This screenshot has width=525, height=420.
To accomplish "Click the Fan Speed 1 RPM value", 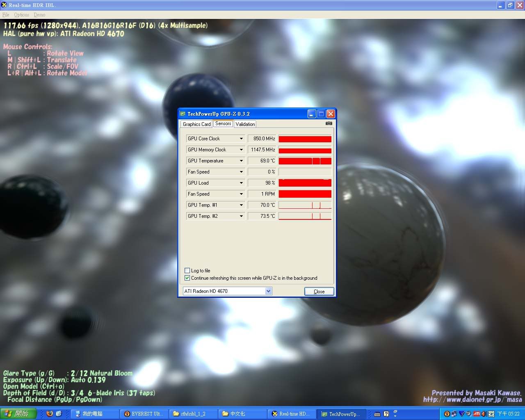I will (262, 194).
